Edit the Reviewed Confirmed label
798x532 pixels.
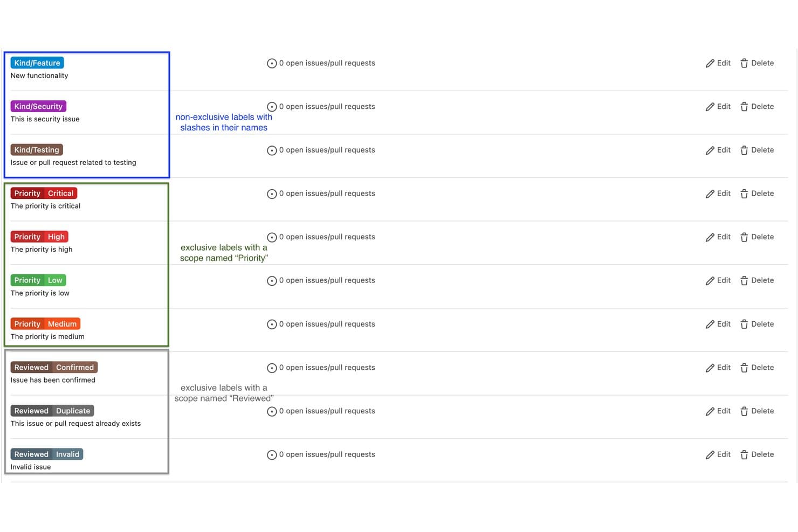coord(718,368)
